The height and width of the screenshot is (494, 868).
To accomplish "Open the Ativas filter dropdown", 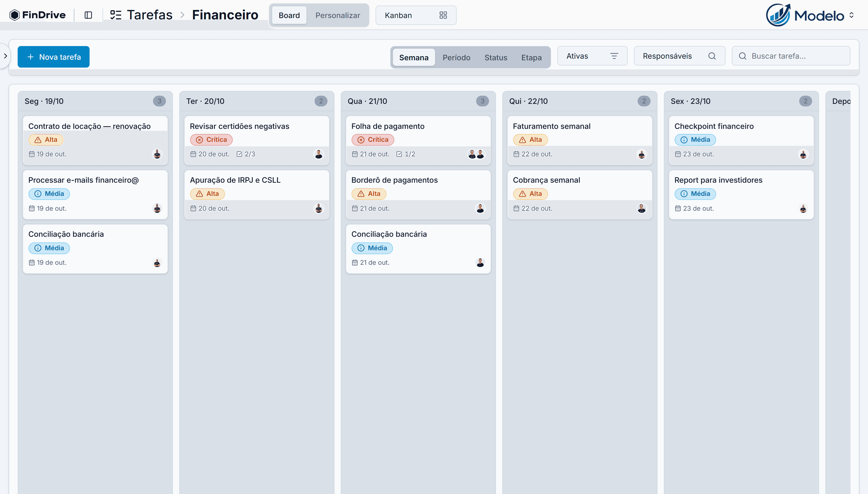I will [592, 56].
